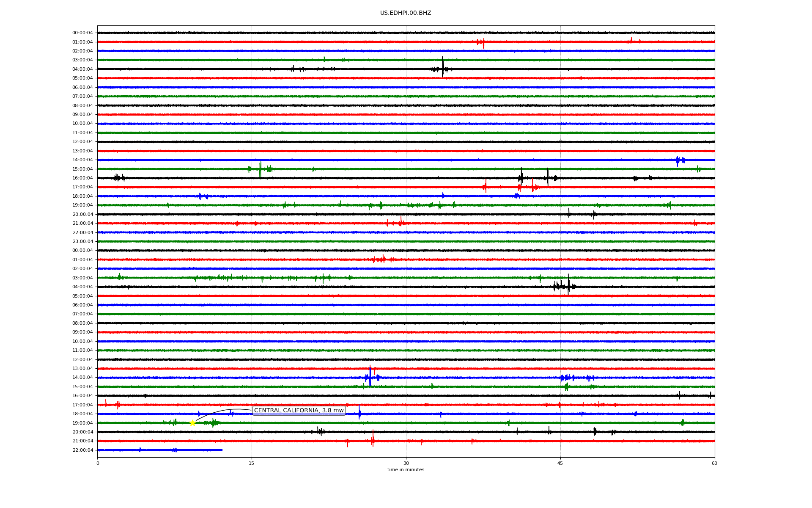Select the CENTRAL CALIFORNIA, 3.8 mw annotation box
Image resolution: width=812 pixels, height=508 pixels.
click(299, 411)
